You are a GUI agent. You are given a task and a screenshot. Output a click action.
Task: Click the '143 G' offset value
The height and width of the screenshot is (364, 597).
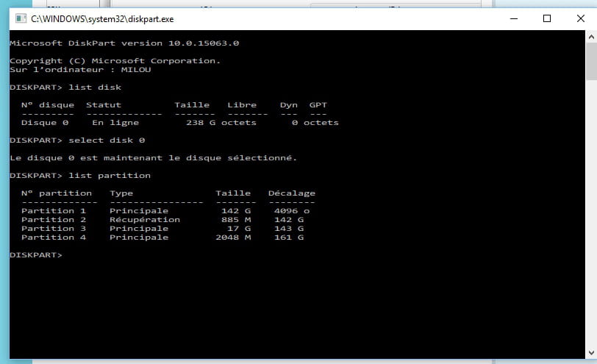click(289, 229)
